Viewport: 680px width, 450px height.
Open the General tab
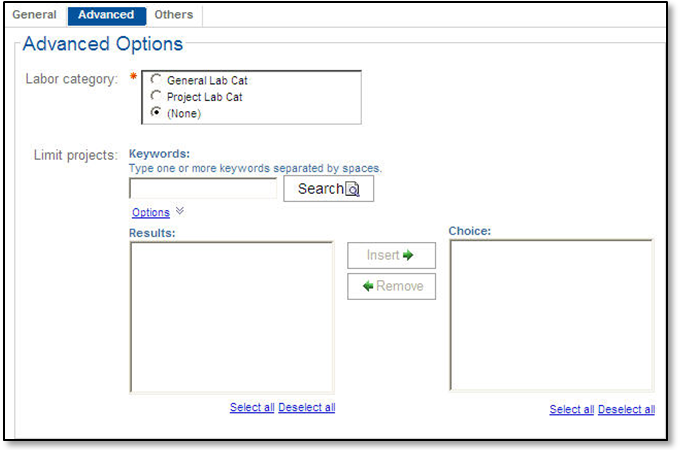pyautogui.click(x=34, y=15)
